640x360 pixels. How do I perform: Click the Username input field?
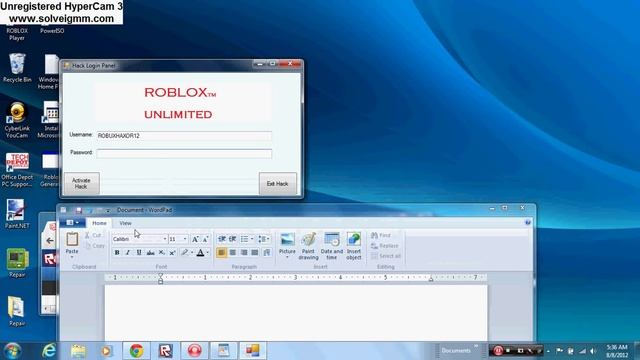click(x=184, y=136)
